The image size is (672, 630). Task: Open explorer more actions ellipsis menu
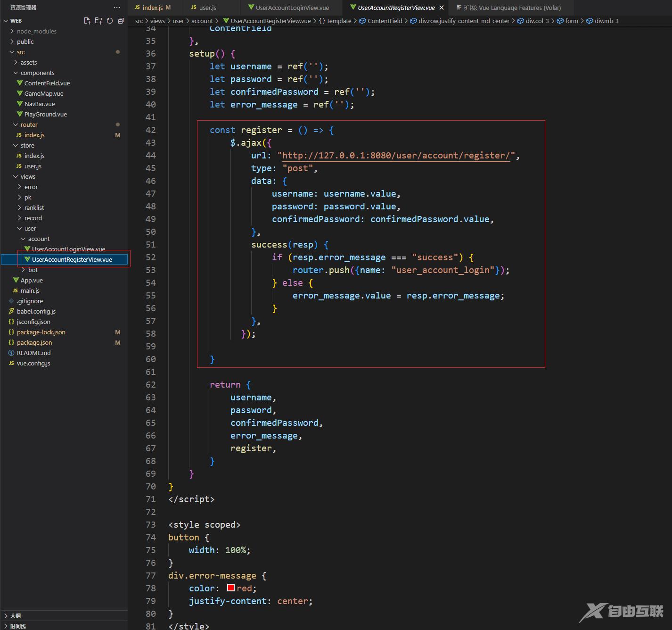117,8
